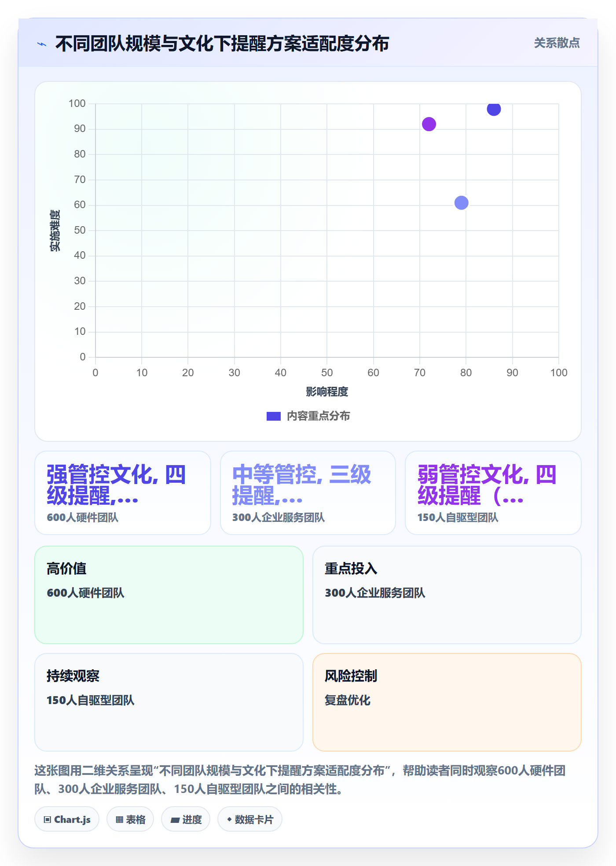
Task: Select the 持续观察 quadrant card
Action: (169, 702)
